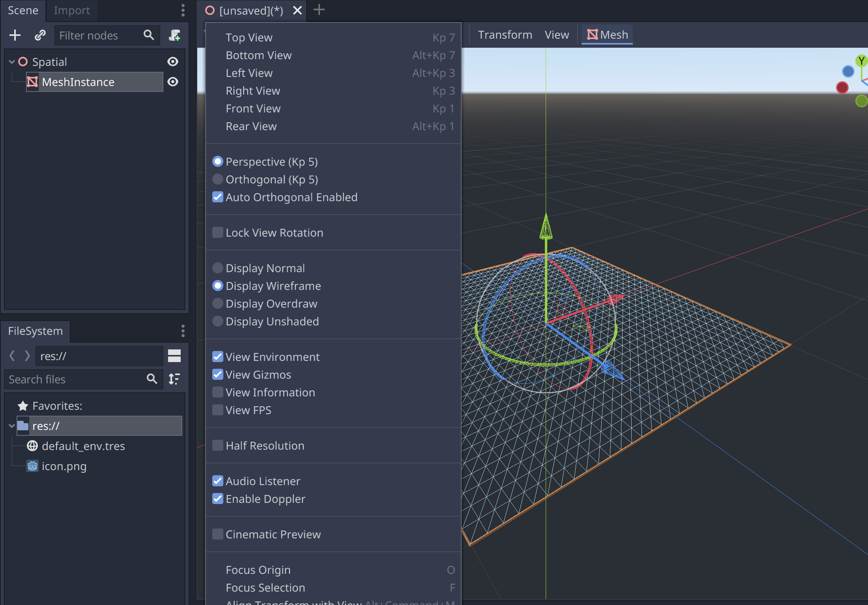Instance a child scene using the link icon

[39, 35]
